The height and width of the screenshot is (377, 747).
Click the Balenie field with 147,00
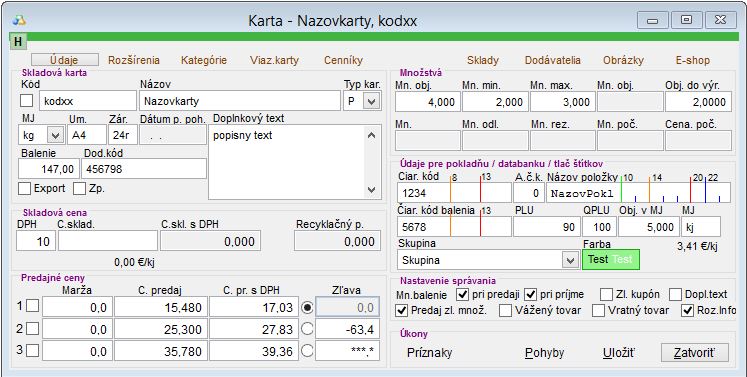point(49,169)
